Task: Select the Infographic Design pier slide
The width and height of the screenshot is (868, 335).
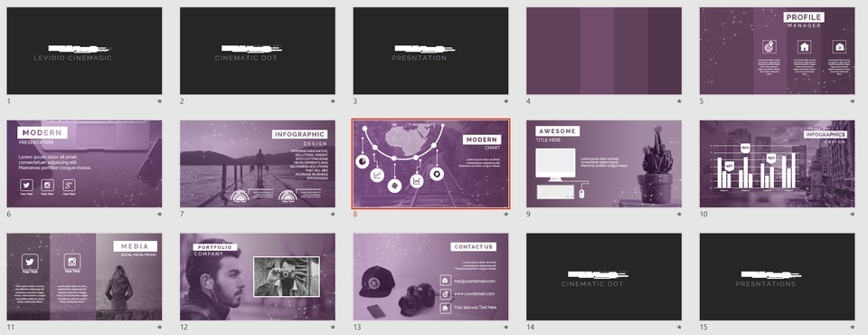Action: click(258, 164)
